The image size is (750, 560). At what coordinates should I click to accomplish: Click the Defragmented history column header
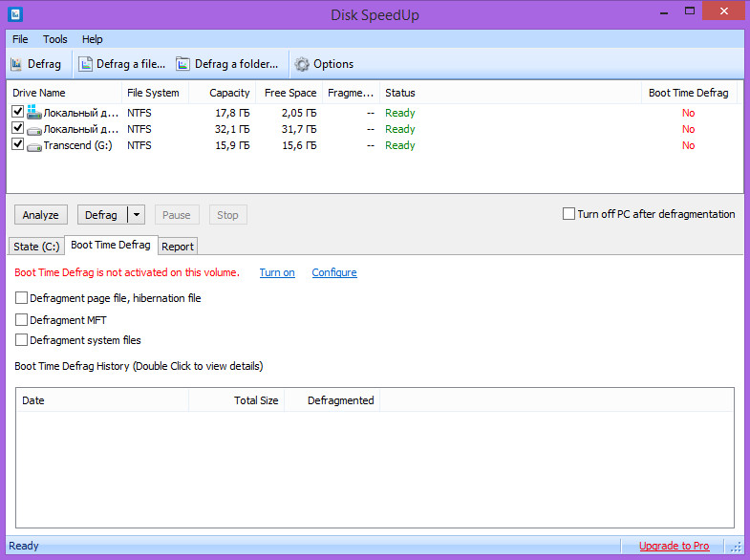[332, 400]
